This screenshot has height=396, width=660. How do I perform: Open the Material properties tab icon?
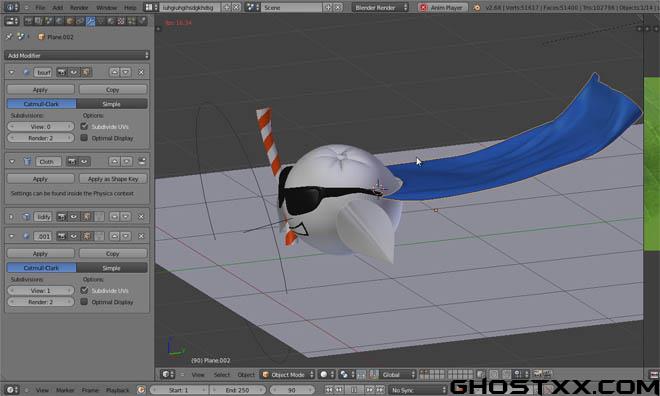pyautogui.click(x=111, y=21)
